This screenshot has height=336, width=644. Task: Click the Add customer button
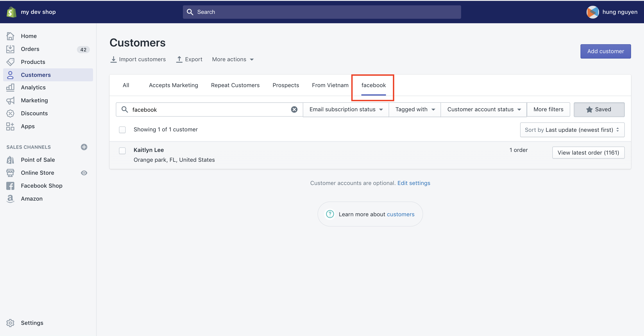[x=606, y=51]
